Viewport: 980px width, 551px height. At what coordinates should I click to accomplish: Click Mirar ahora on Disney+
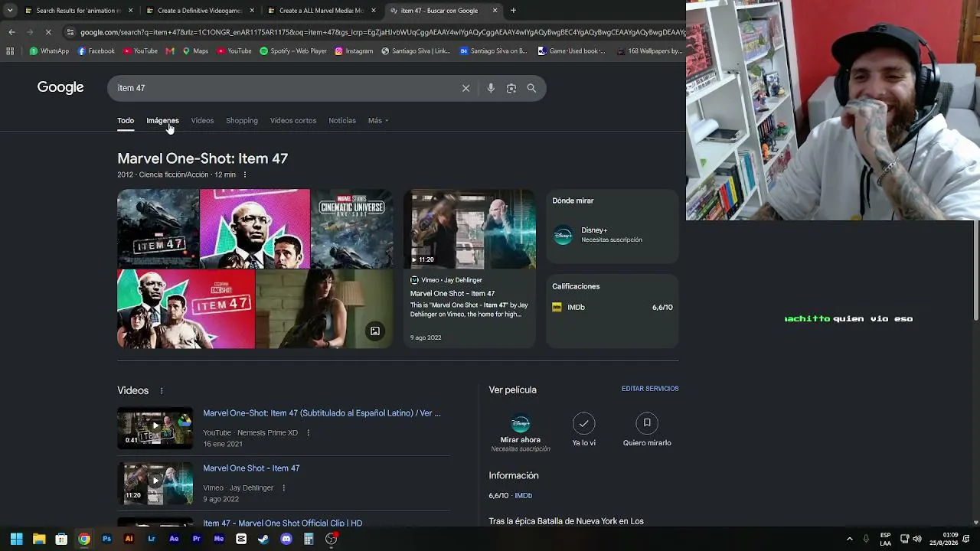[x=521, y=432]
